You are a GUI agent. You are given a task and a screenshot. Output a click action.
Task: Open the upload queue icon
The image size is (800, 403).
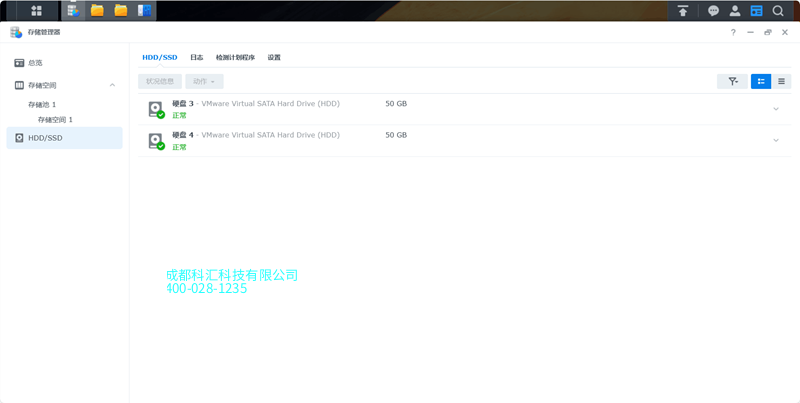tap(683, 11)
